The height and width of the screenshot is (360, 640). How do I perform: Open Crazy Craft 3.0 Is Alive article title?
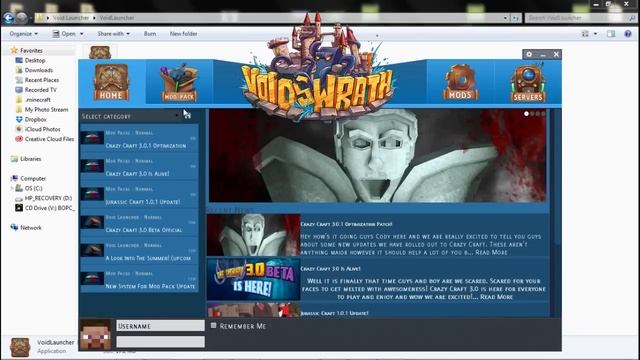click(x=331, y=269)
